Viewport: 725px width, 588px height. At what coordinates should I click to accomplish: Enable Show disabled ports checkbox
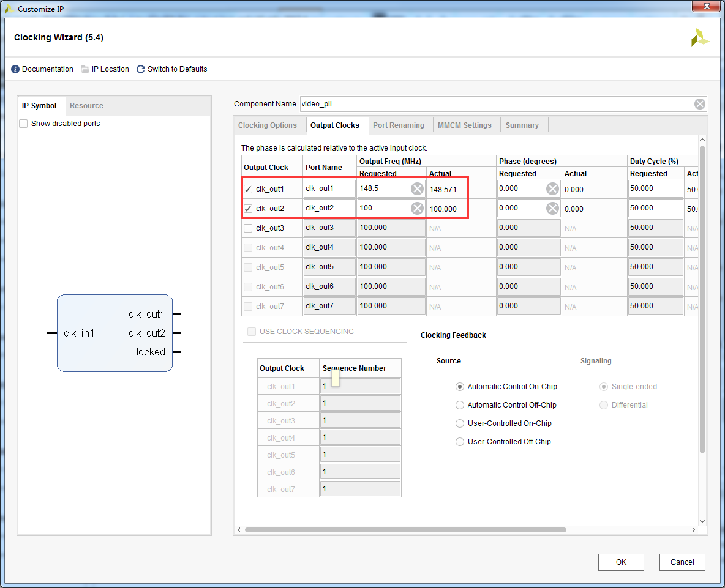[24, 124]
